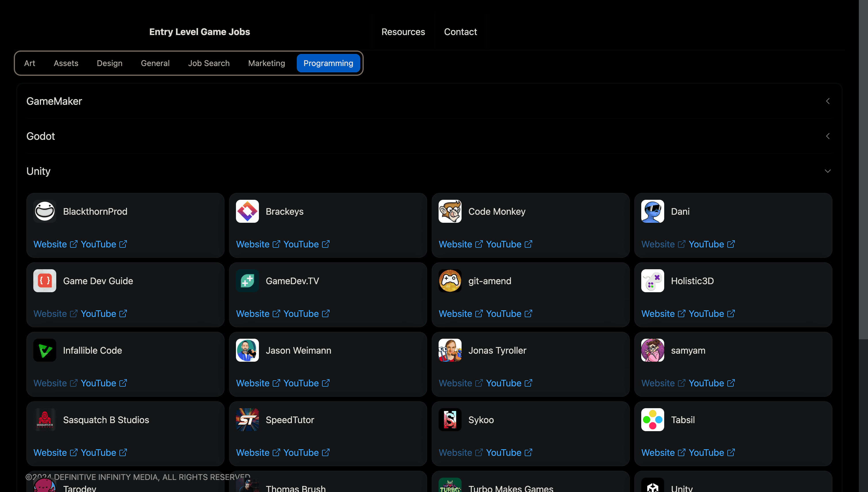The image size is (868, 492).
Task: Click the Code Monkey avatar icon
Action: (x=450, y=211)
